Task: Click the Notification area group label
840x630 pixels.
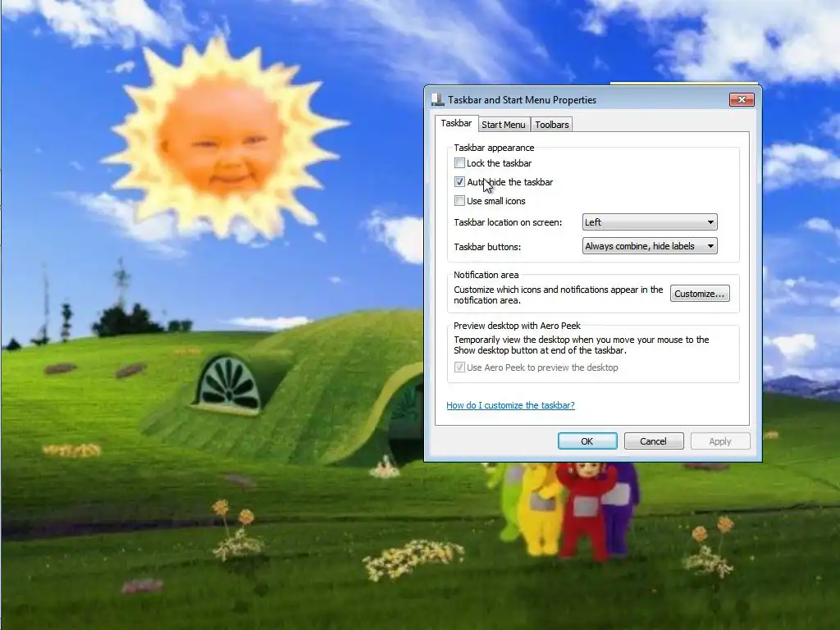Action: click(486, 275)
